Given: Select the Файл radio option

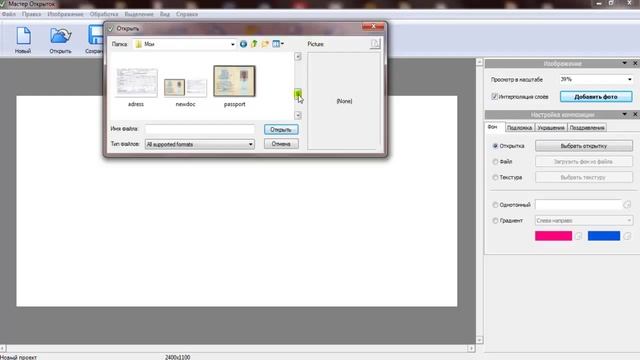Looking at the screenshot, I should (495, 162).
